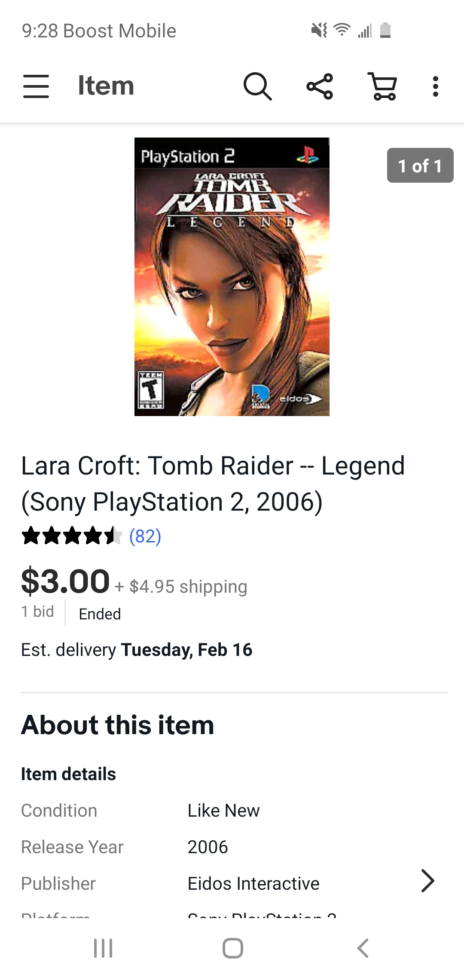Tap the Android back navigation arrow
This screenshot has height=980, width=464.
362,949
